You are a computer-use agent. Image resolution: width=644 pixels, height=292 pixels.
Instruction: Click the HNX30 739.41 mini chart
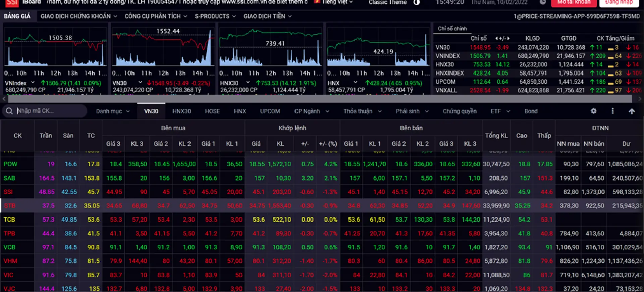click(x=271, y=47)
